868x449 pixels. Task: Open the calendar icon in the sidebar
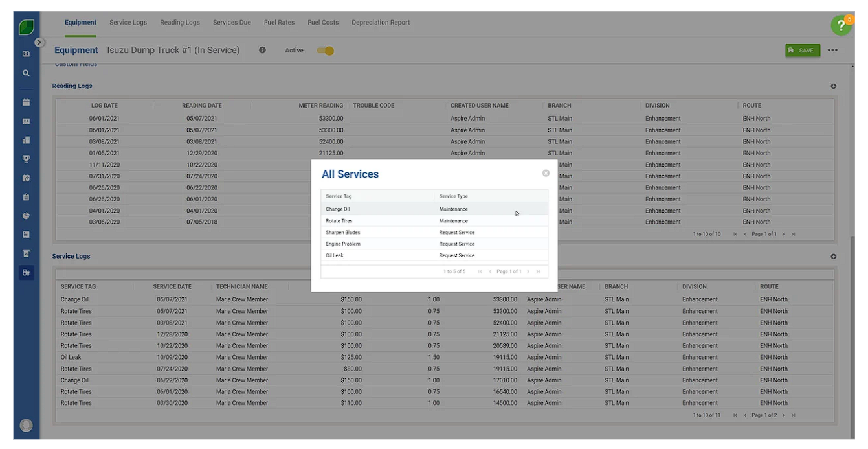[26, 102]
